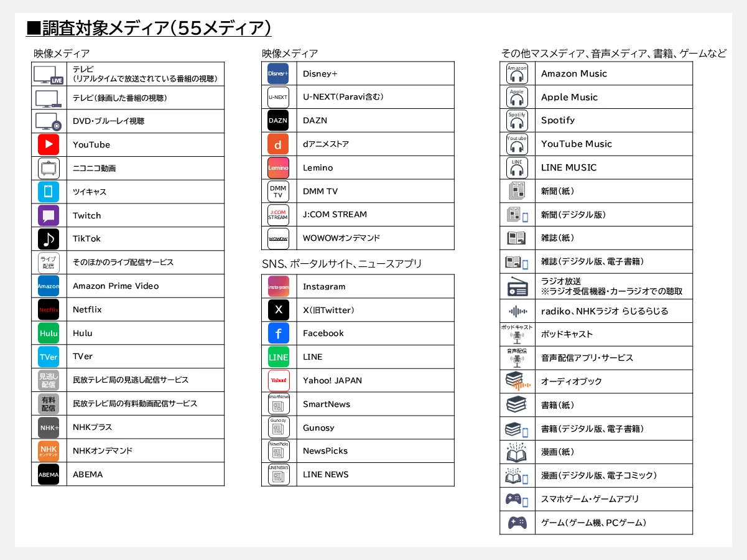
Task: Click the TikTok music note icon
Action: tap(49, 238)
